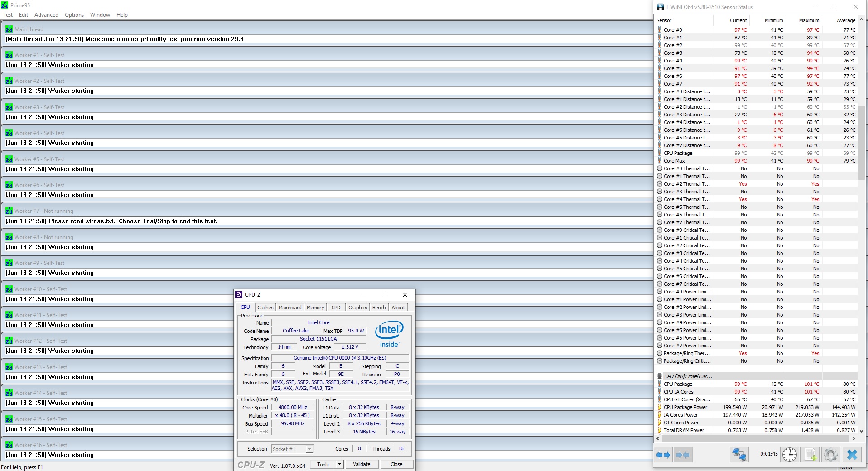Select the CPU Package Power sensor row

tap(685, 407)
